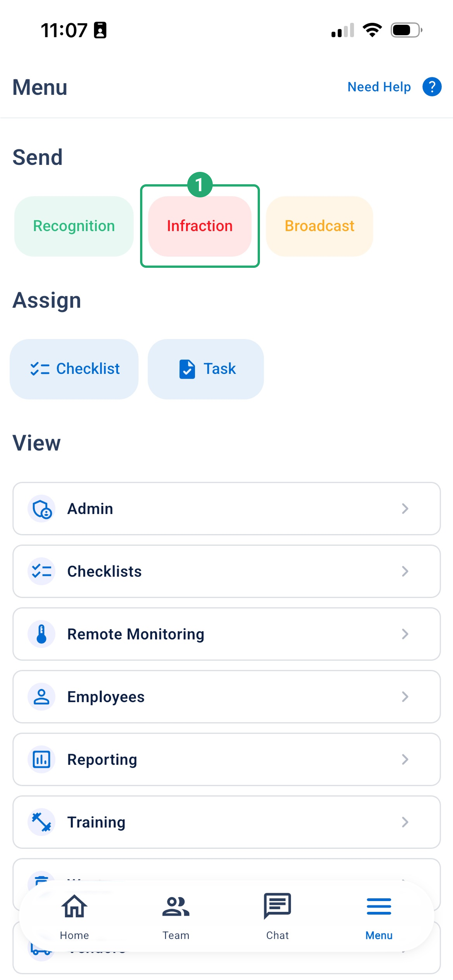This screenshot has width=453, height=980.
Task: Expand the Remote Monitoring chevron arrow
Action: 405,634
